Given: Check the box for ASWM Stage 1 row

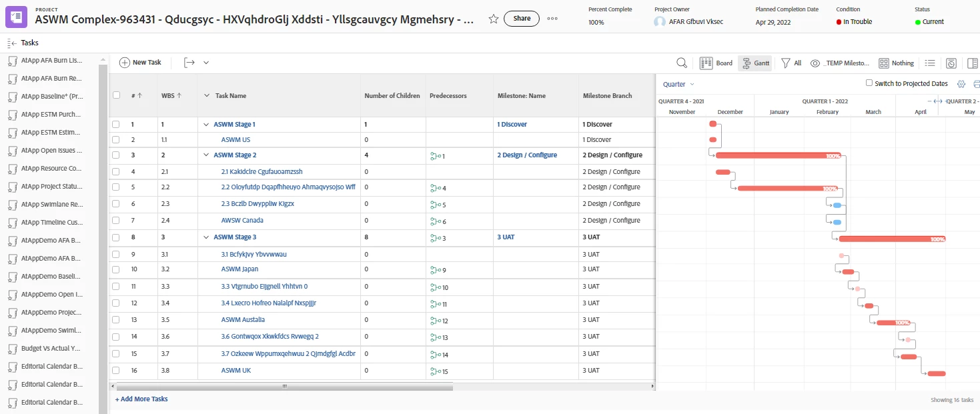Looking at the screenshot, I should (116, 125).
